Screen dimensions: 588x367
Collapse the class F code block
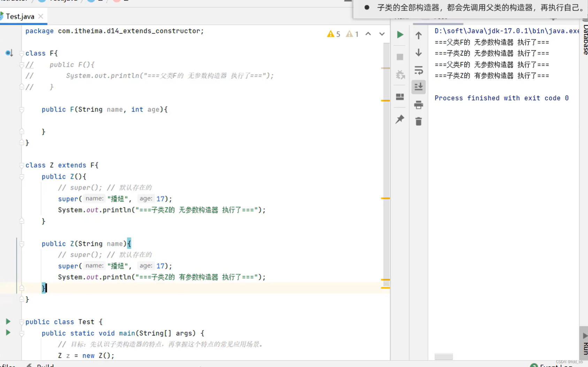[x=21, y=53]
